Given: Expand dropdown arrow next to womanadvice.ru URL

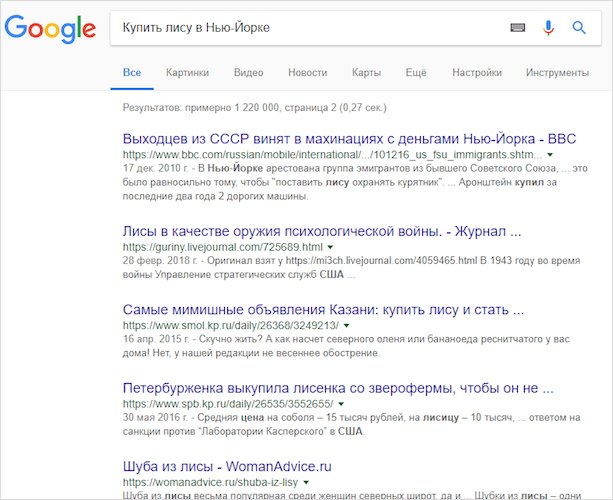Looking at the screenshot, I should click(306, 482).
